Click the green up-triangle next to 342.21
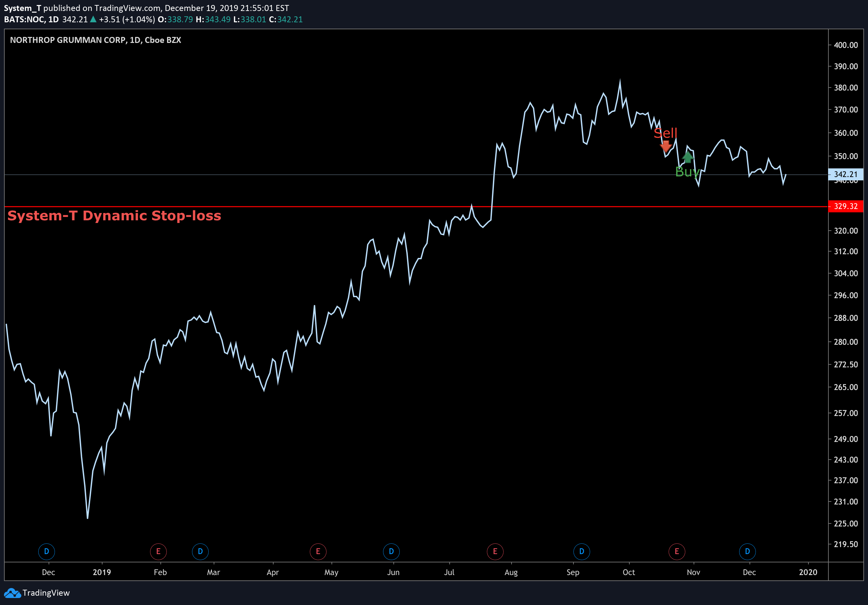 point(93,19)
